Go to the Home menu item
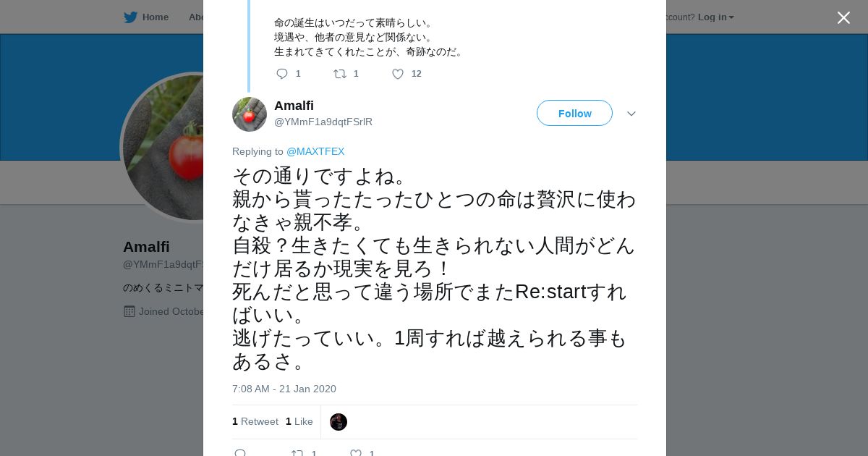Screen dimensions: 868x456 155,17
